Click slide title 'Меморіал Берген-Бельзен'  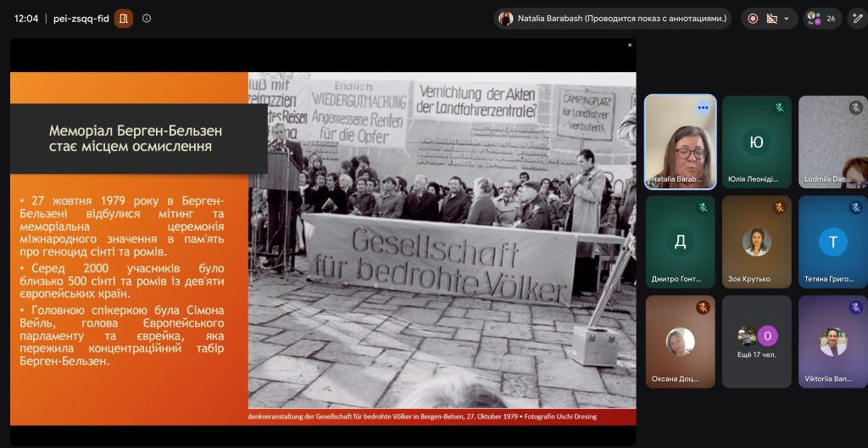(x=136, y=131)
